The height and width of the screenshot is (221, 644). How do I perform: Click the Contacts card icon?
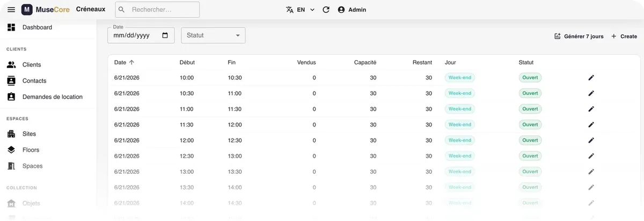pos(11,81)
